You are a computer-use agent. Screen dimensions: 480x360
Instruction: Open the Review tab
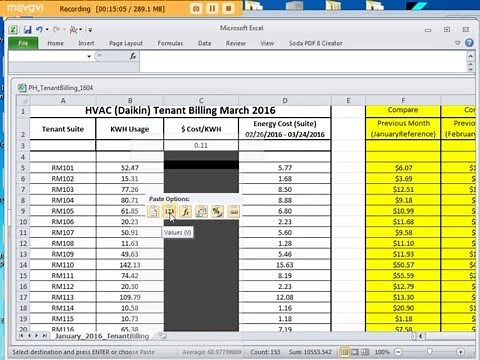coord(236,43)
